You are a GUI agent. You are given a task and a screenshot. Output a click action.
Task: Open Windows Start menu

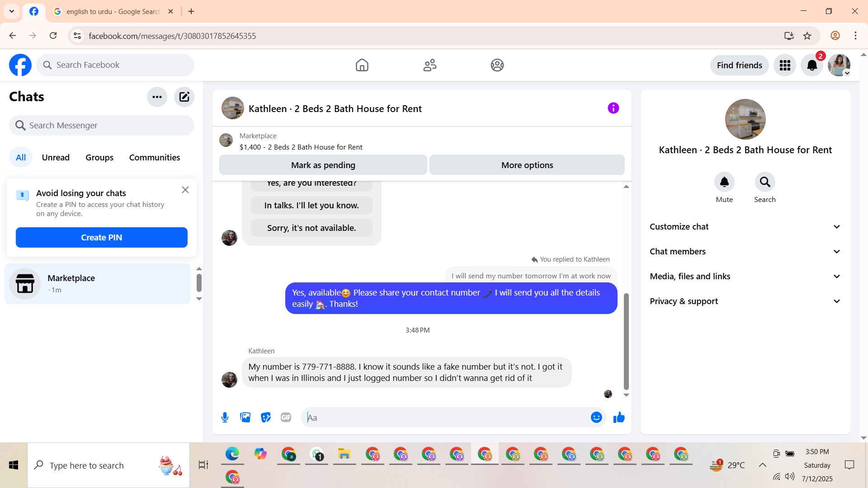(14, 465)
